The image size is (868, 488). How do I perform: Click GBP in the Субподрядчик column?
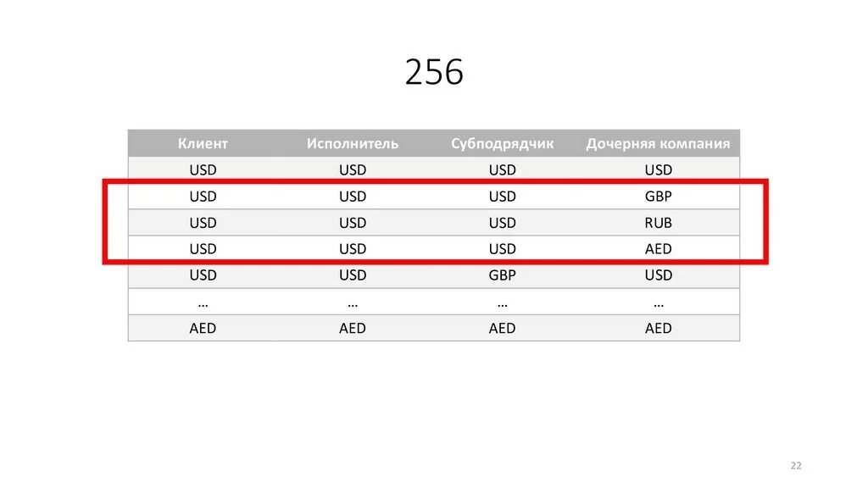(502, 275)
